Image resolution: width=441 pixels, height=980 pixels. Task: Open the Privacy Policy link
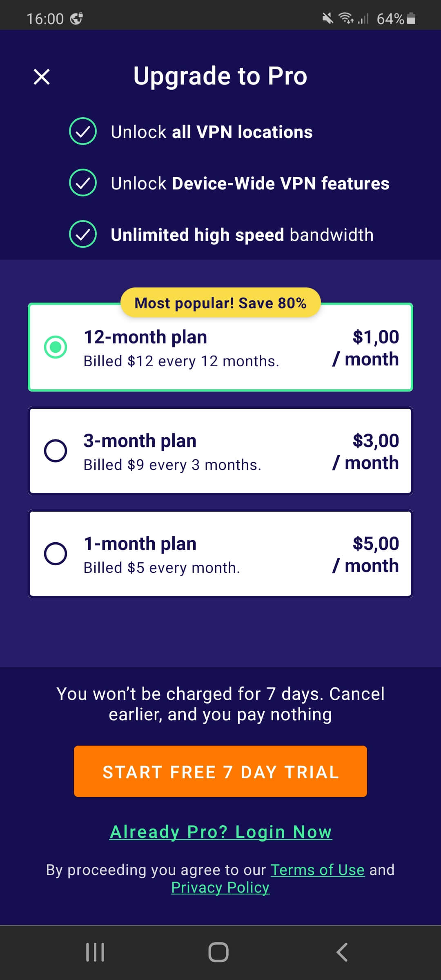coord(220,888)
